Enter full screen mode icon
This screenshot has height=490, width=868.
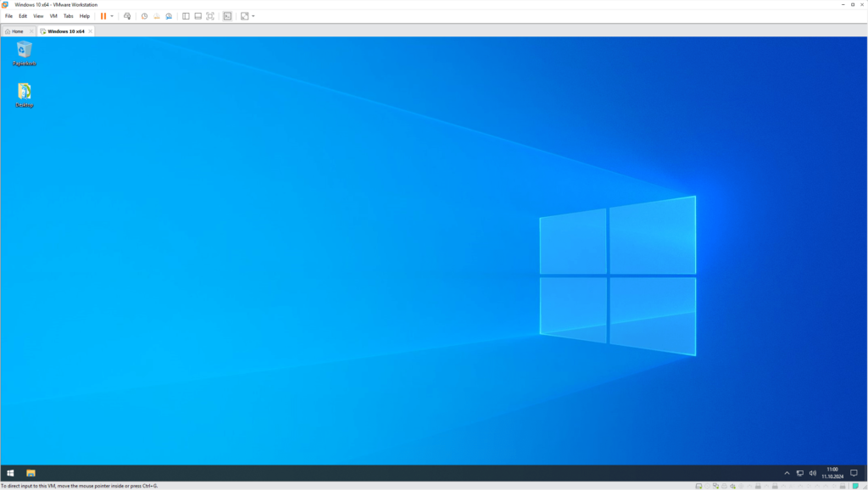(210, 16)
